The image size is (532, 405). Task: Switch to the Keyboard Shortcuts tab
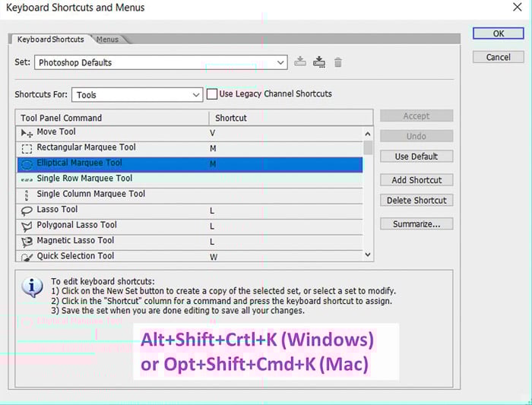tap(51, 40)
